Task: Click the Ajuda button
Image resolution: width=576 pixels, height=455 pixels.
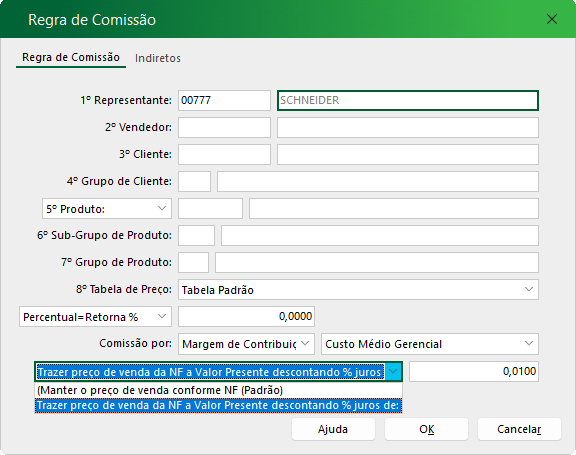Action: [x=333, y=429]
